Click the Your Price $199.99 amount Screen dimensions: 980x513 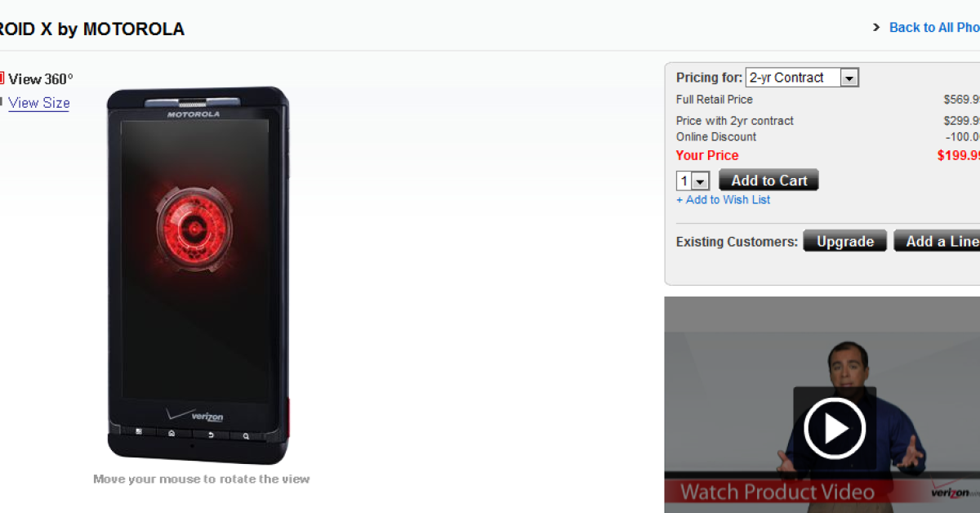click(959, 155)
